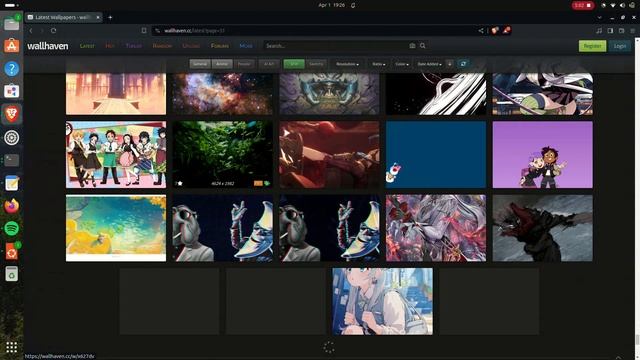This screenshot has height=360, width=640.
Task: Open Files from the Ubuntu dock
Action: pos(11,23)
